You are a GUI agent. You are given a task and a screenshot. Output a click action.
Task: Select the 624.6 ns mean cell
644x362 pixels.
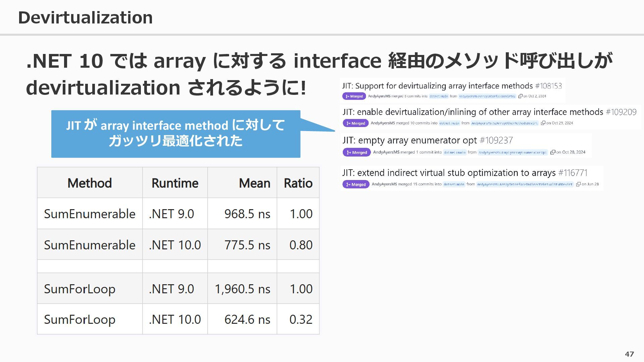click(x=247, y=319)
